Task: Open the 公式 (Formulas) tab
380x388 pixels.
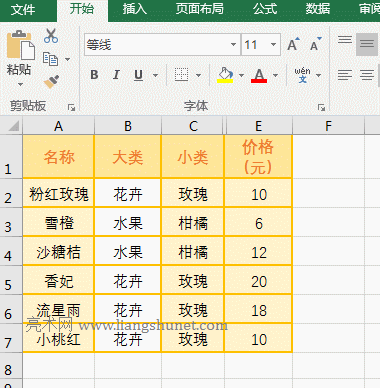Action: 265,9
